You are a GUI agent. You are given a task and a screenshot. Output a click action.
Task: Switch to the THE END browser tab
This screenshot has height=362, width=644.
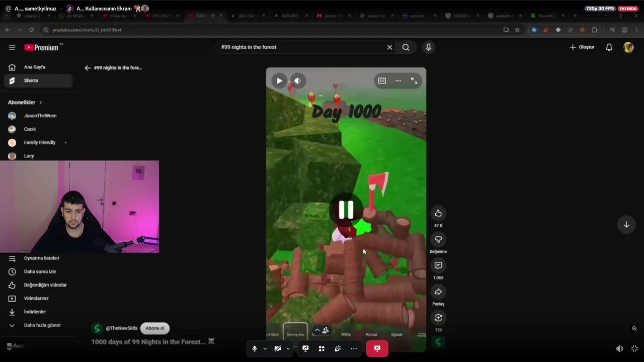coord(161,16)
